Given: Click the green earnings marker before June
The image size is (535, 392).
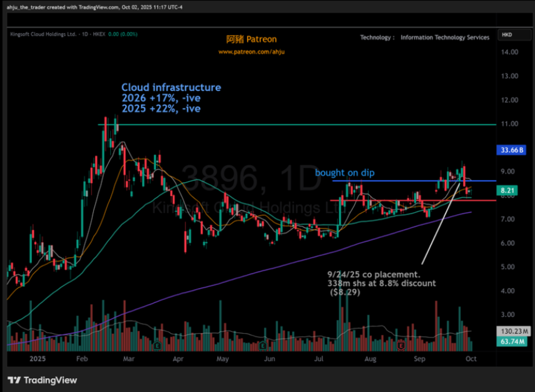Looking at the screenshot, I should click(x=263, y=346).
